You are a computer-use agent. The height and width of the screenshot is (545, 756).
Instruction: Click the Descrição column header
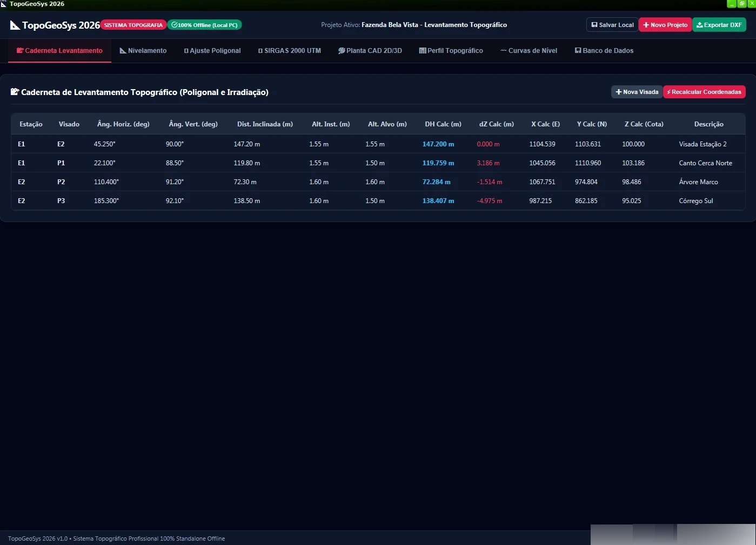[708, 124]
